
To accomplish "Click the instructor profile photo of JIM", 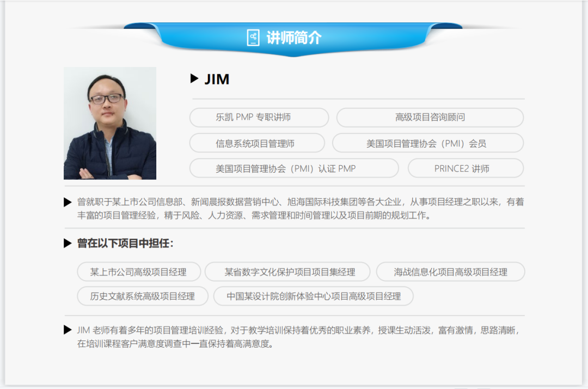I will 110,123.
